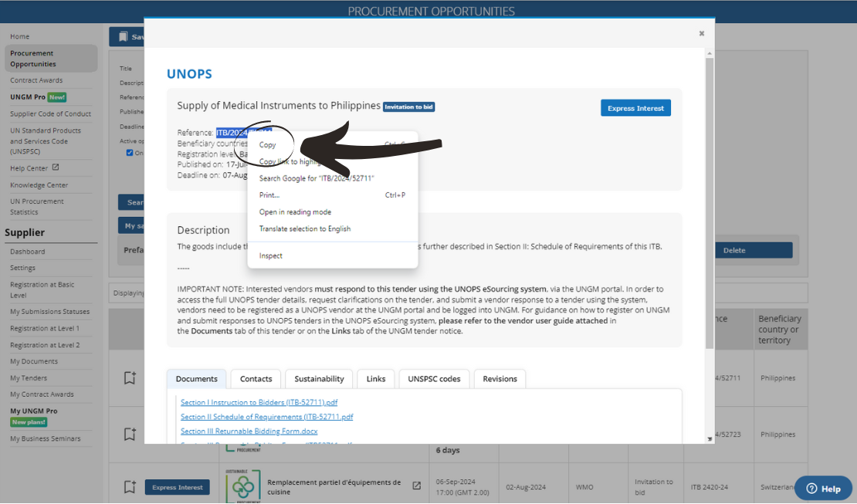Open the Links tab
Screen dimensions: 857x504
click(x=376, y=379)
